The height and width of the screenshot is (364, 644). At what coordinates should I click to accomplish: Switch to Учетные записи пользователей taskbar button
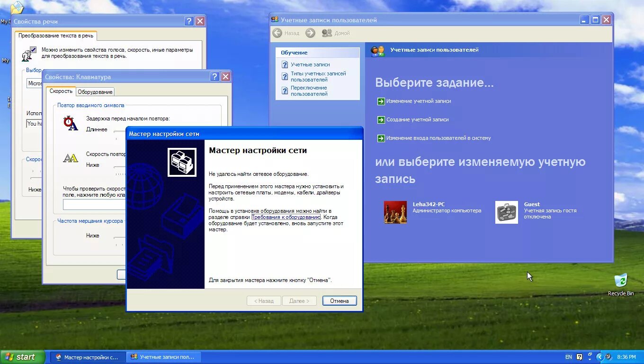click(163, 357)
